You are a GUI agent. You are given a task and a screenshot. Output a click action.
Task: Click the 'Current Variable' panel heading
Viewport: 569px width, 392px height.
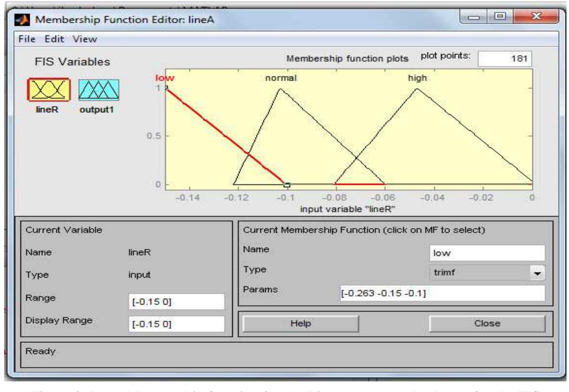coord(64,230)
